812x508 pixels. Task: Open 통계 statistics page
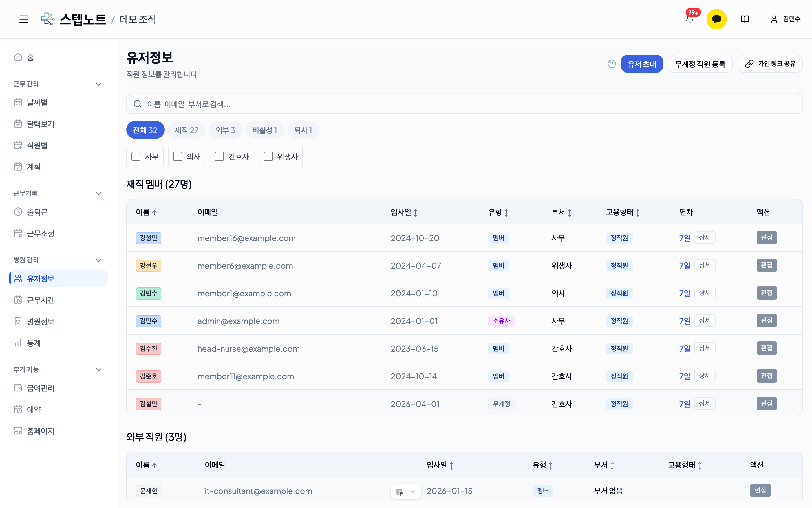tap(58, 343)
